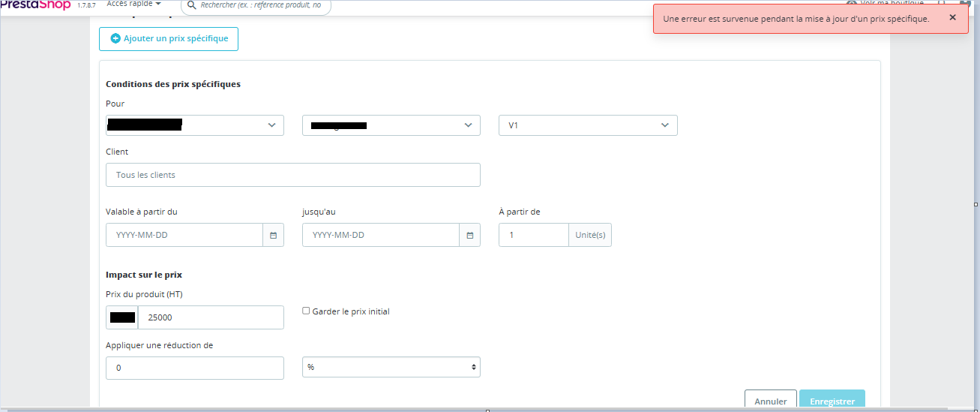Image resolution: width=980 pixels, height=412 pixels.
Task: Click the Enregistrer button
Action: [832, 400]
